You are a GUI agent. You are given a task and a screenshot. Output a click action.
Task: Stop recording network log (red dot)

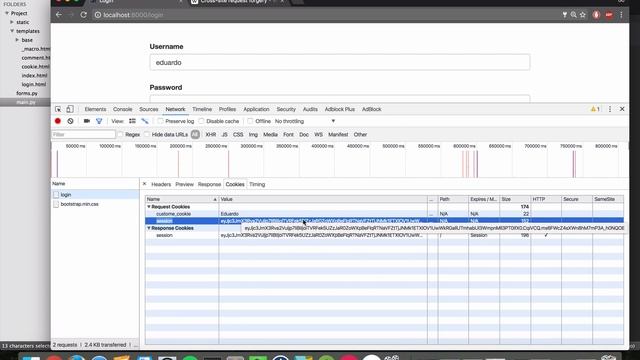[58, 121]
